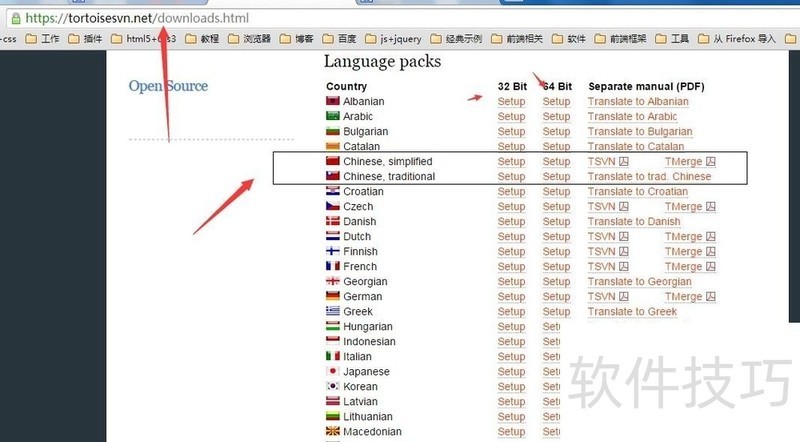Open Translate to Bulgarian link
800x442 pixels.
click(640, 132)
